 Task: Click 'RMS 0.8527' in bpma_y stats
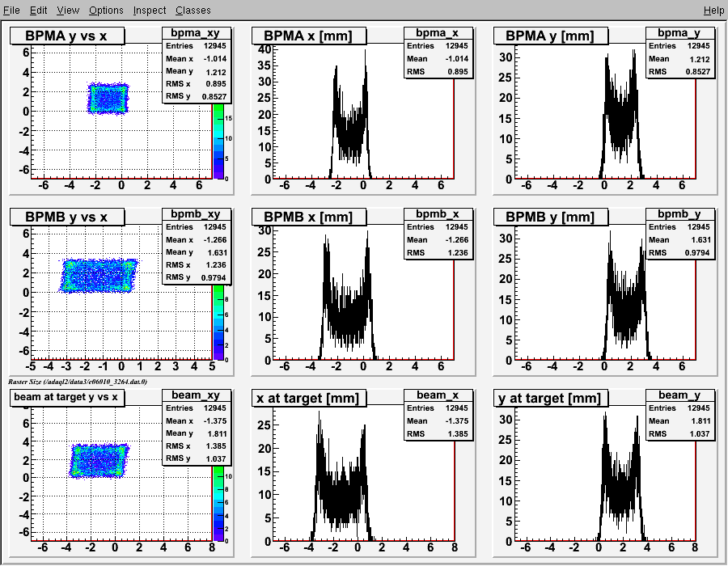679,71
